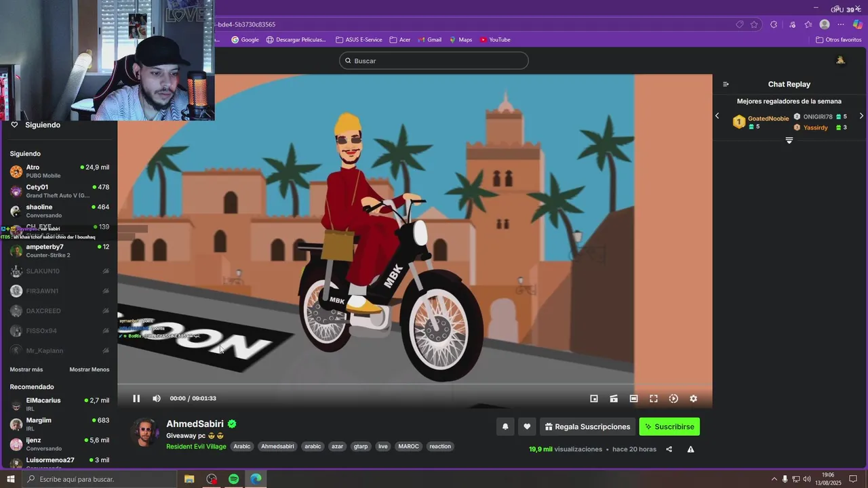Open the offline SLAKUN10 channel
Screen dimensions: 868x488
[60, 271]
